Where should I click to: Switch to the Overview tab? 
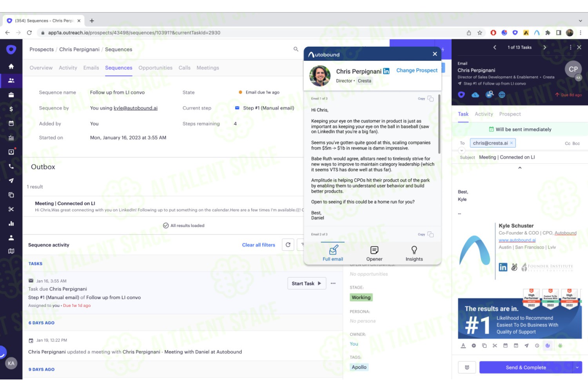[x=41, y=68]
